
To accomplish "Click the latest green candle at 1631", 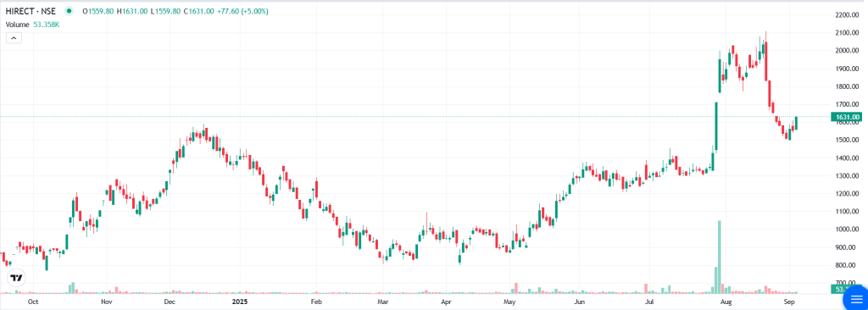I will click(797, 124).
